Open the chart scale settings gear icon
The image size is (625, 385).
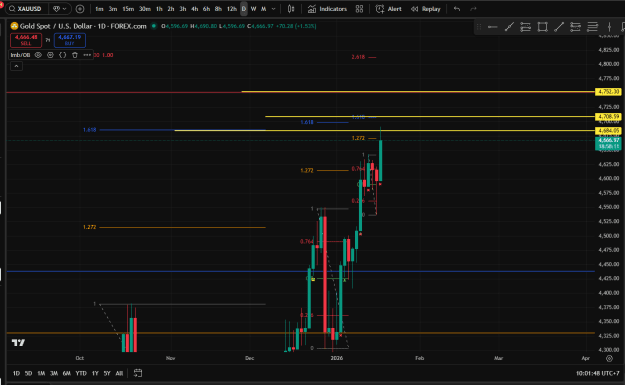click(x=609, y=358)
